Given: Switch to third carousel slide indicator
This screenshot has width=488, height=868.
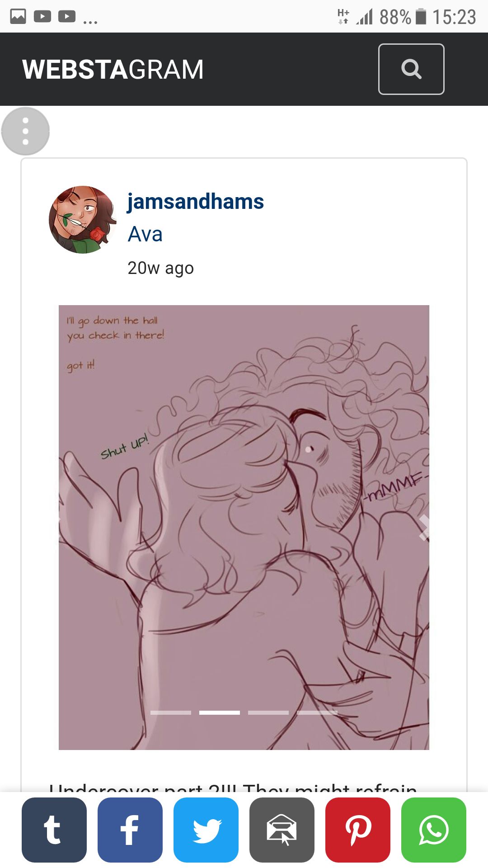Looking at the screenshot, I should pos(268,712).
